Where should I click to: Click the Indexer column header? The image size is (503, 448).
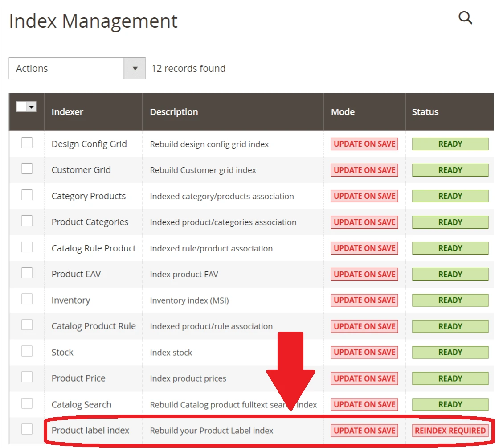pos(67,112)
